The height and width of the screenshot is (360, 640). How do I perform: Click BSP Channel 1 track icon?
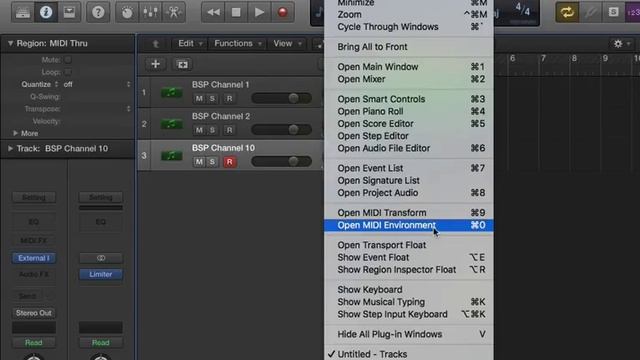click(x=171, y=92)
